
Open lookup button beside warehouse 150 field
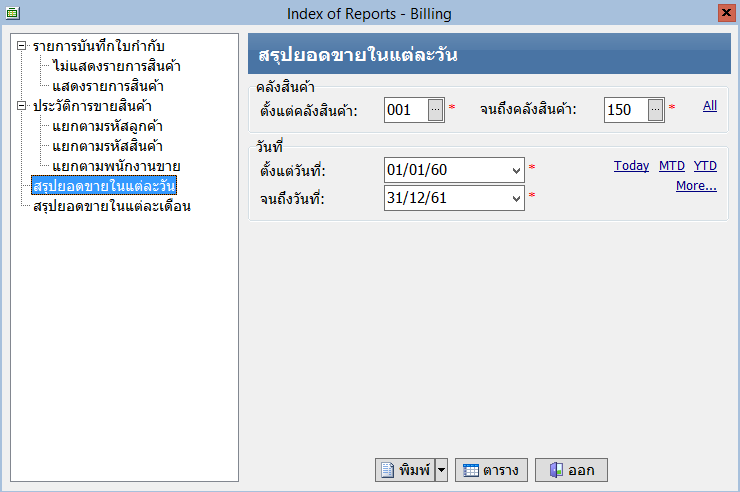[x=655, y=110]
